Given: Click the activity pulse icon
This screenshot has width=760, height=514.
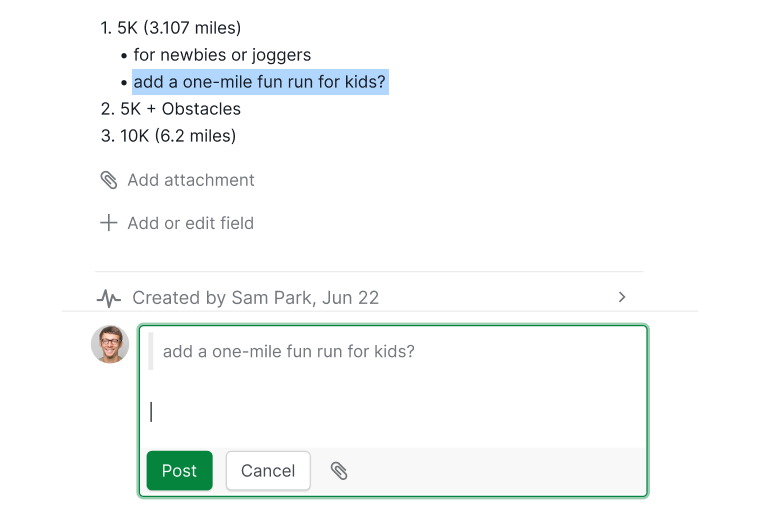Looking at the screenshot, I should pos(109,298).
